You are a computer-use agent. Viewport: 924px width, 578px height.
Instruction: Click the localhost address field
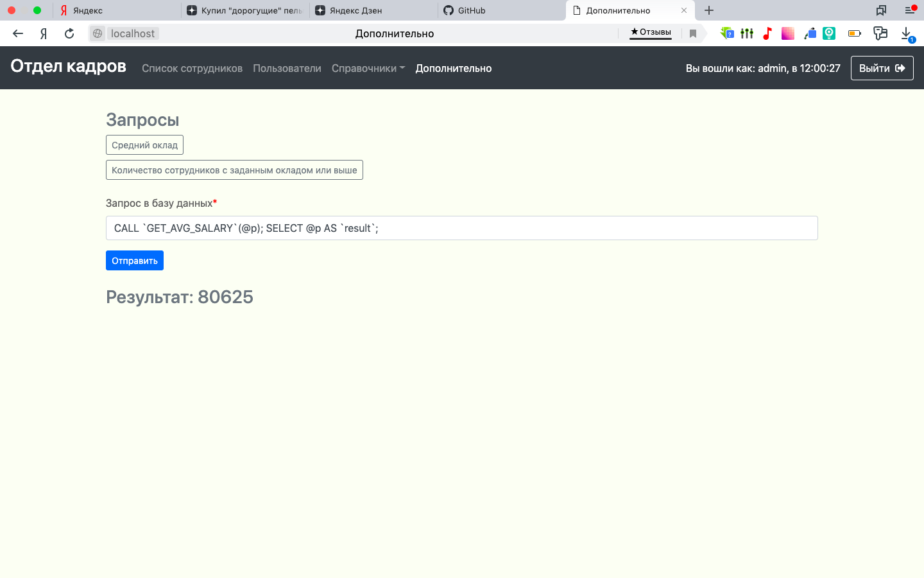[132, 33]
